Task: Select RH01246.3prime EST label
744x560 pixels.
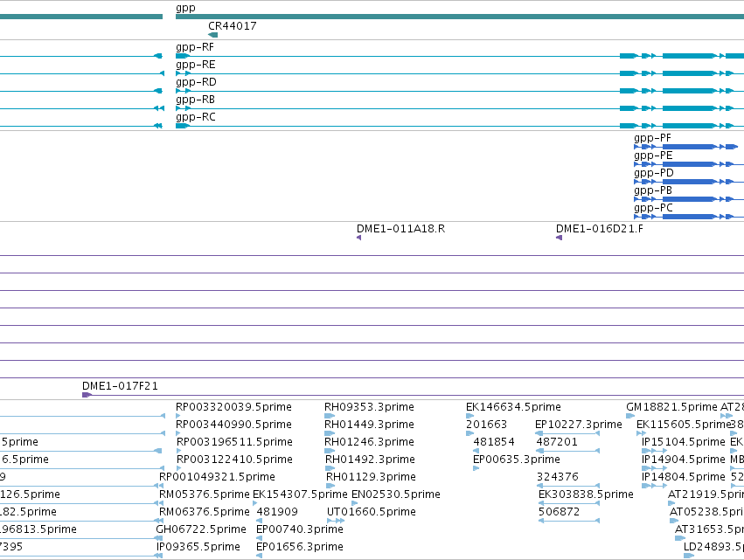Action: pos(369,442)
